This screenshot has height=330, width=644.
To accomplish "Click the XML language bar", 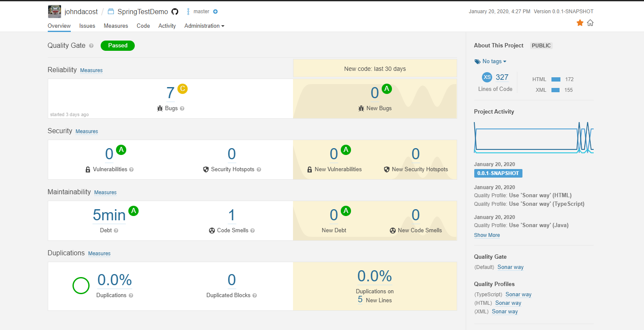I will pyautogui.click(x=555, y=90).
